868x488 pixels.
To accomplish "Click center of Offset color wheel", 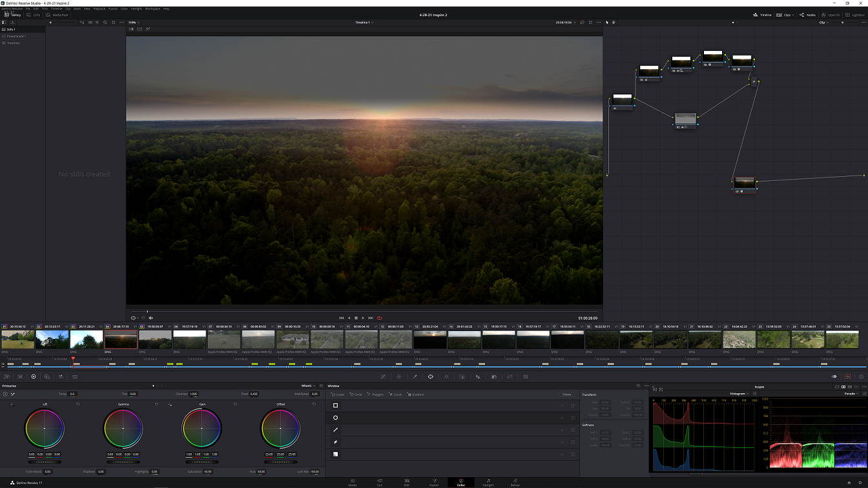I will pos(280,429).
